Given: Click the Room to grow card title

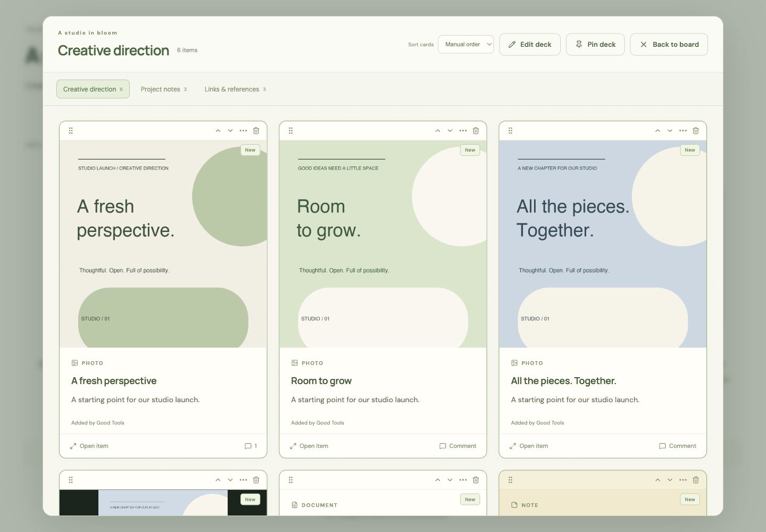Looking at the screenshot, I should click(321, 381).
